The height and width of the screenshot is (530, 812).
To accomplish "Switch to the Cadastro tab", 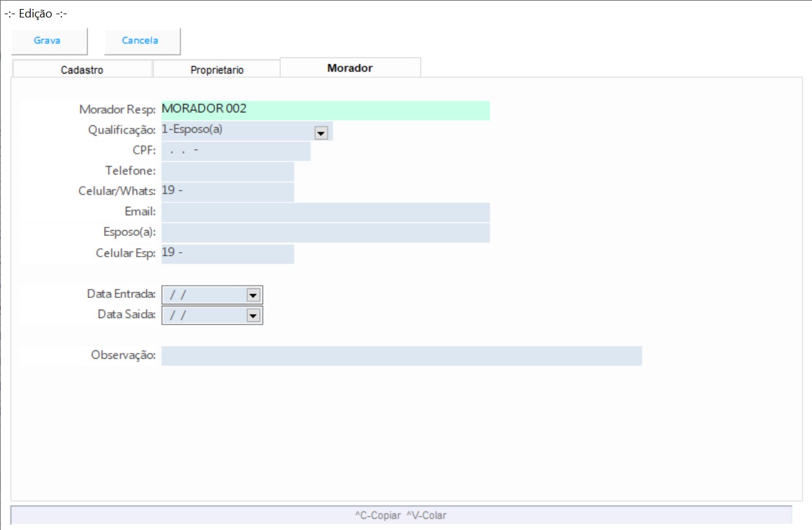I will [82, 70].
